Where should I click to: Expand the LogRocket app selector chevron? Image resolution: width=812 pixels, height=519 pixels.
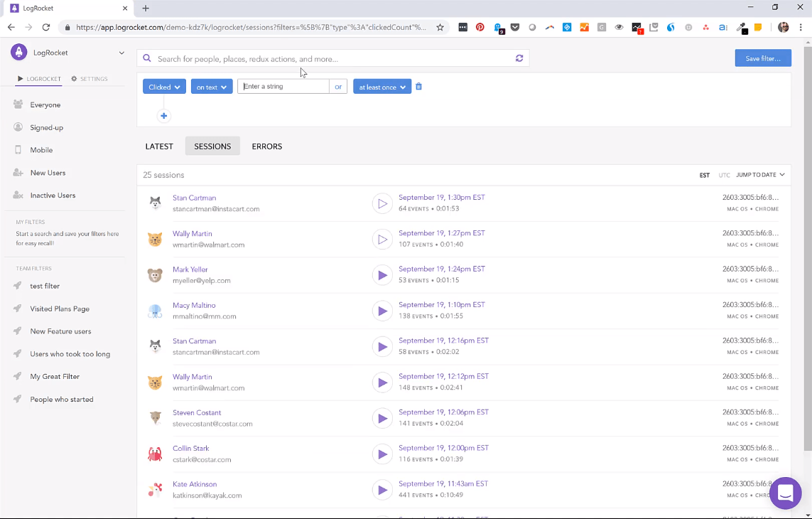121,53
